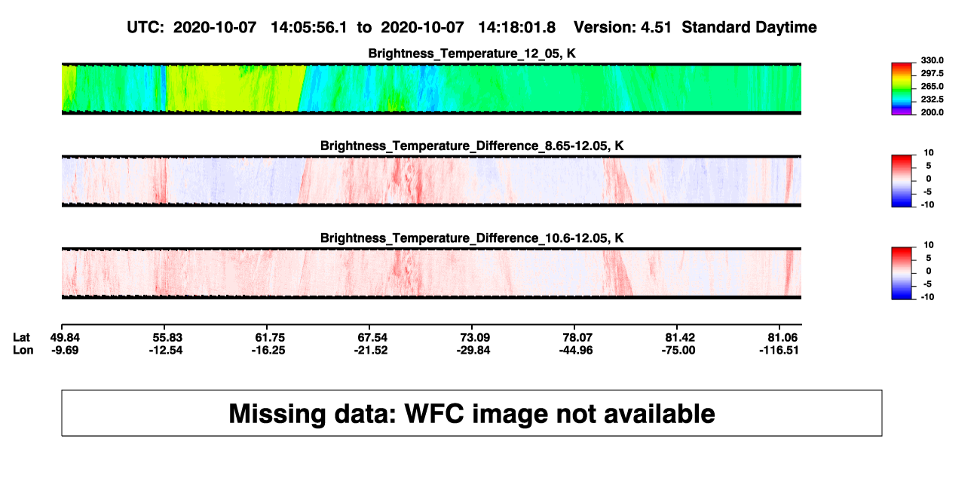Viewport: 980px width, 503px height.
Task: Click the title "Brightness_Temperature_Difference_8.65-12.05, K"
Action: (472, 146)
